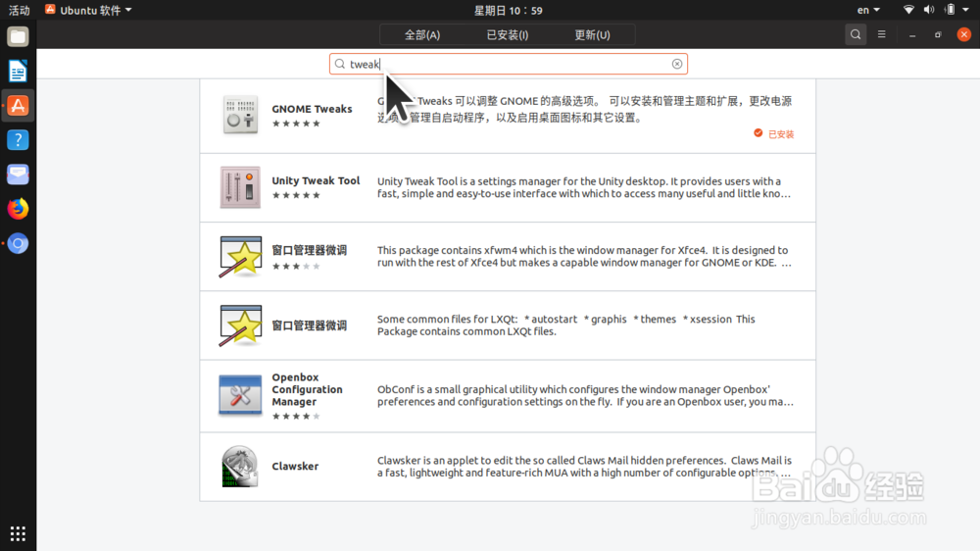Open Unity Tweak Tool result title

[316, 180]
